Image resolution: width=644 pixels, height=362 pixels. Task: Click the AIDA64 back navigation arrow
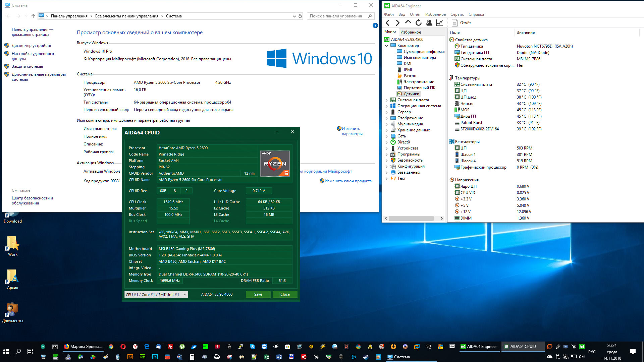[x=388, y=23]
